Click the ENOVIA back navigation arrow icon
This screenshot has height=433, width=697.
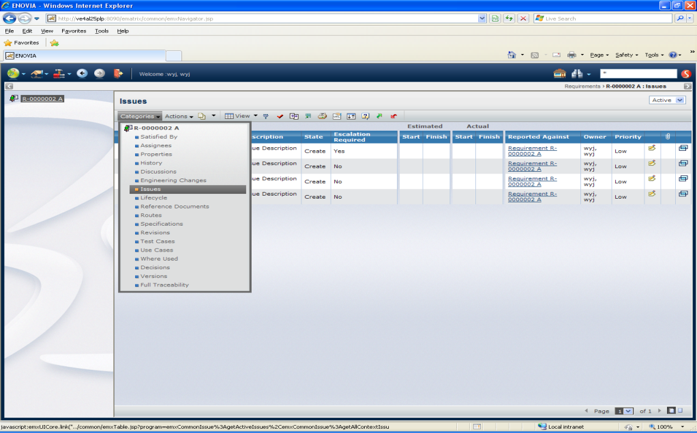82,73
